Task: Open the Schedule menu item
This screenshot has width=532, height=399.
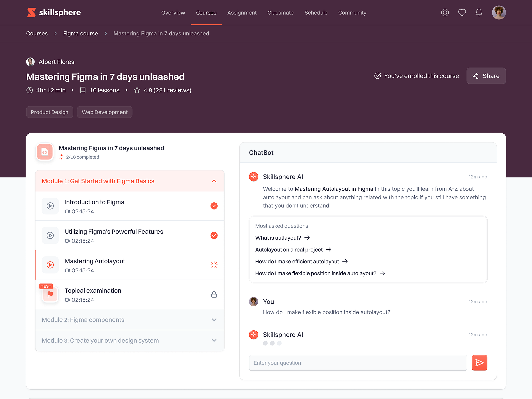Action: pos(316,13)
